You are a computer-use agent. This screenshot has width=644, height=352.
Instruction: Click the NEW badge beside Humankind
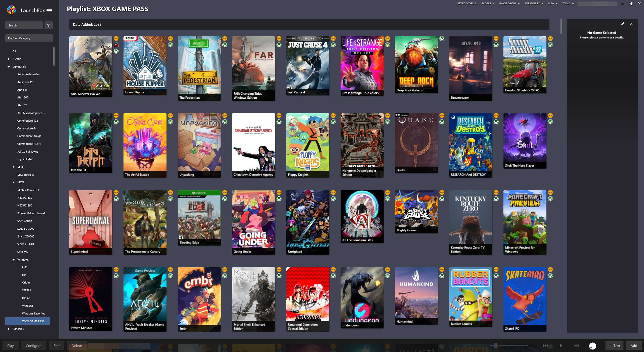[x=442, y=270]
